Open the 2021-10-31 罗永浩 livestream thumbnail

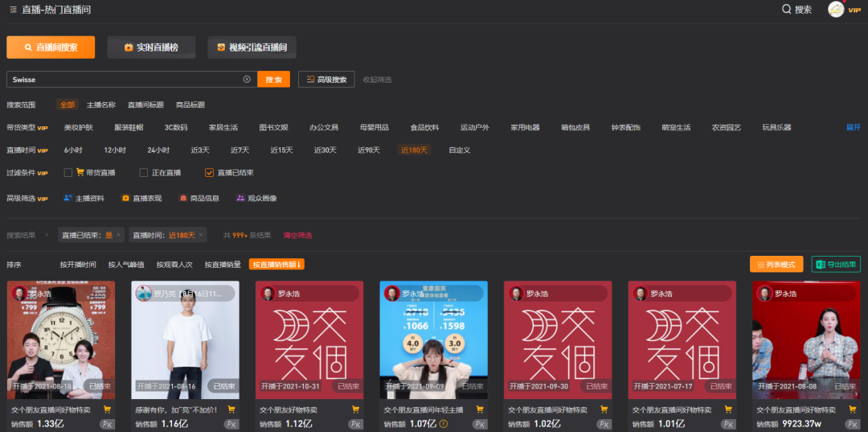(x=309, y=340)
